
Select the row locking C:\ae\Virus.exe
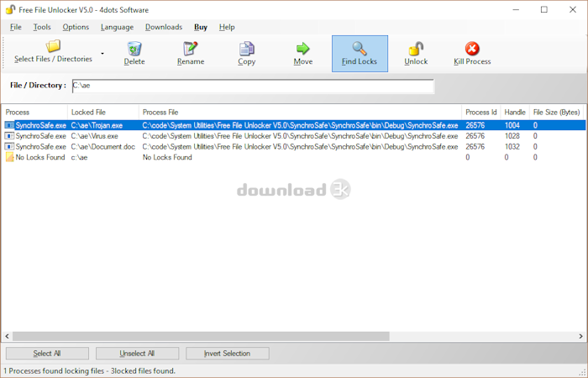tap(294, 136)
